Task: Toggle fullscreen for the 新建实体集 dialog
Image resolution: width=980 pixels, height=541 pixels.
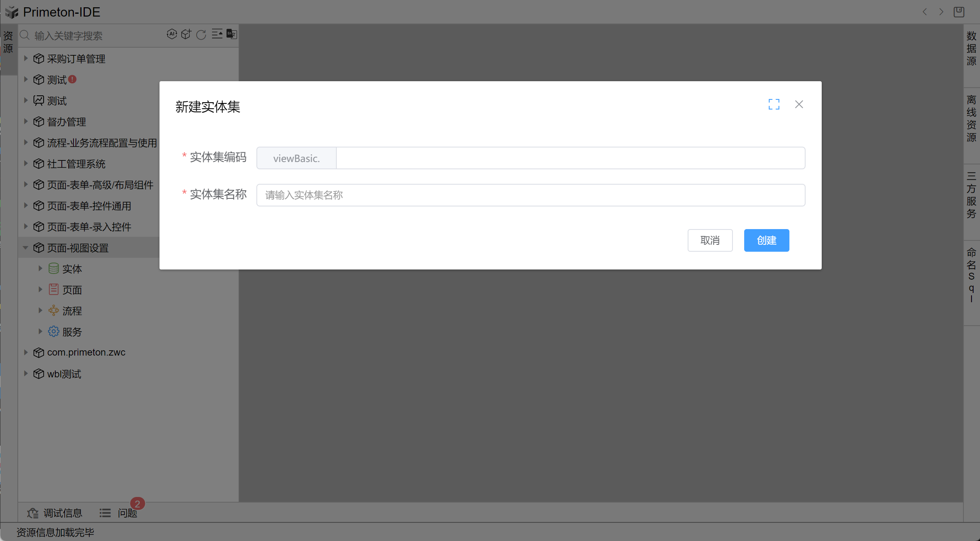Action: (x=774, y=104)
